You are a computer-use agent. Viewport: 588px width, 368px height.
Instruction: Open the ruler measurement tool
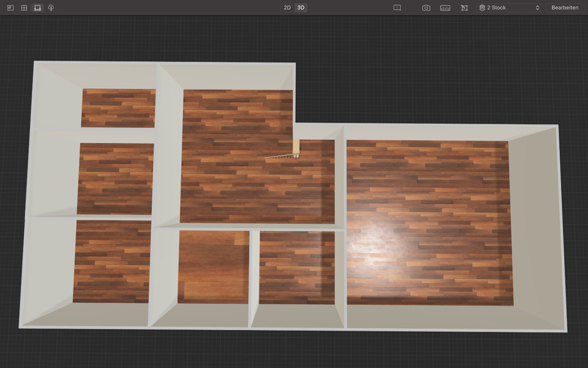[x=445, y=8]
